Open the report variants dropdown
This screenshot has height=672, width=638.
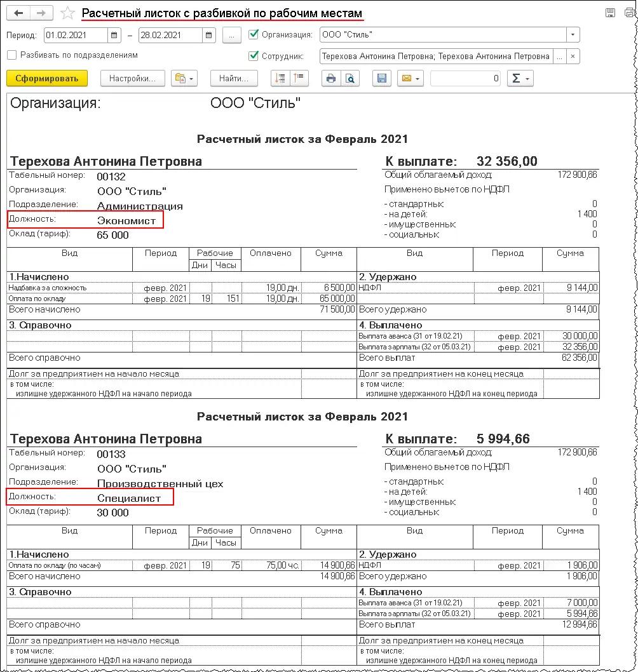[x=184, y=78]
